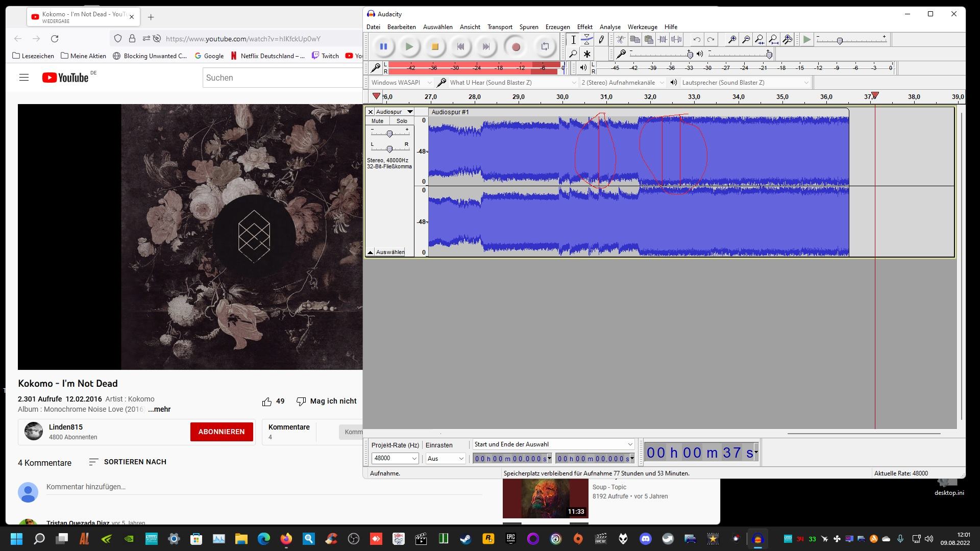This screenshot has height=551, width=980.
Task: Open the Effekt menu
Action: (x=584, y=27)
